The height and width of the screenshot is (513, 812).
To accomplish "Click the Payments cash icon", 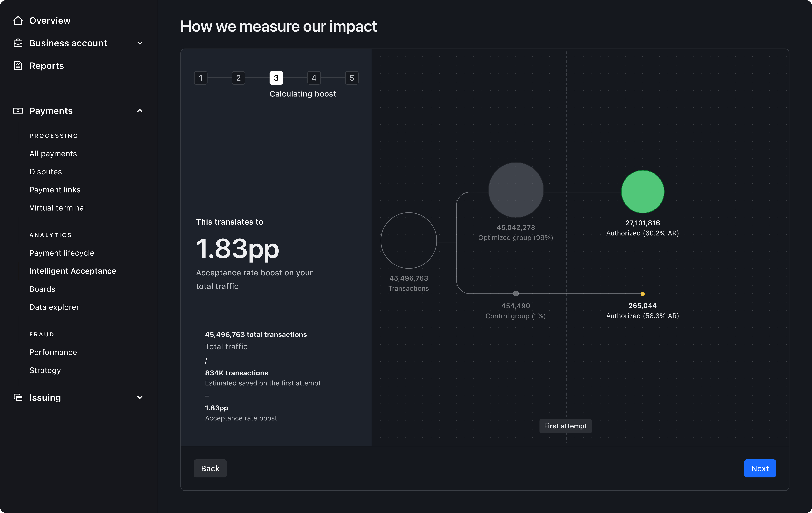I will [x=18, y=111].
